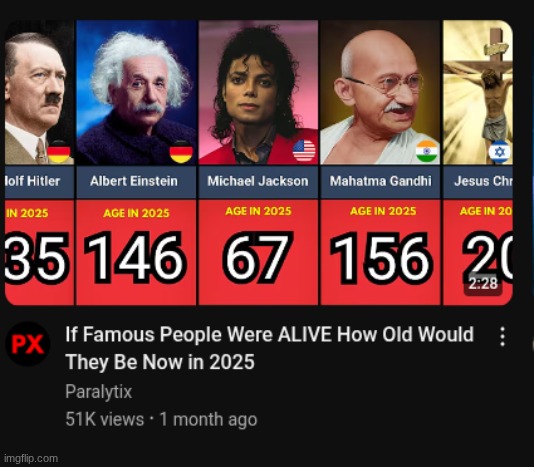Click the German flag beside Einstein
Image resolution: width=534 pixels, height=467 pixels.
click(181, 152)
